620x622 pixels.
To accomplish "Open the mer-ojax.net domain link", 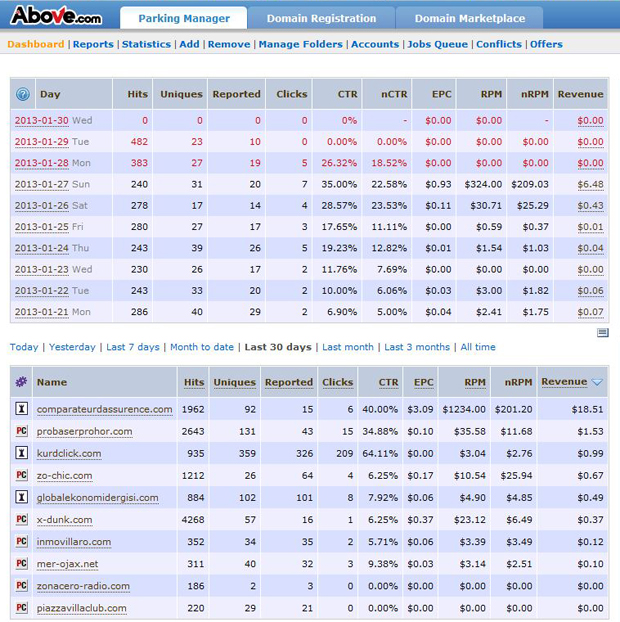I will [x=67, y=564].
